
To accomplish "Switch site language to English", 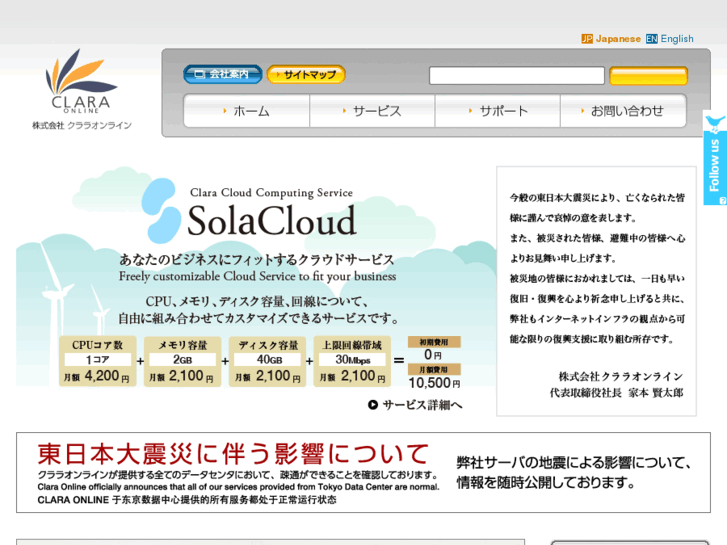I will [676, 39].
